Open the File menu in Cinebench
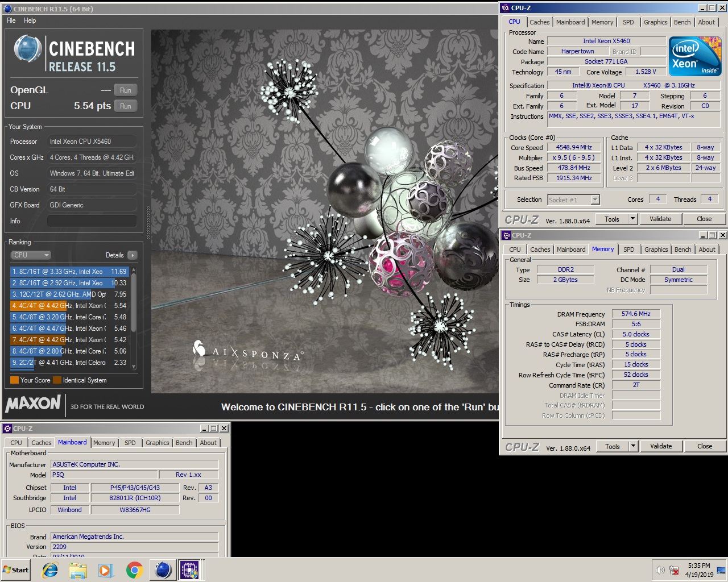Viewport: 728px width, 582px height. (11, 20)
